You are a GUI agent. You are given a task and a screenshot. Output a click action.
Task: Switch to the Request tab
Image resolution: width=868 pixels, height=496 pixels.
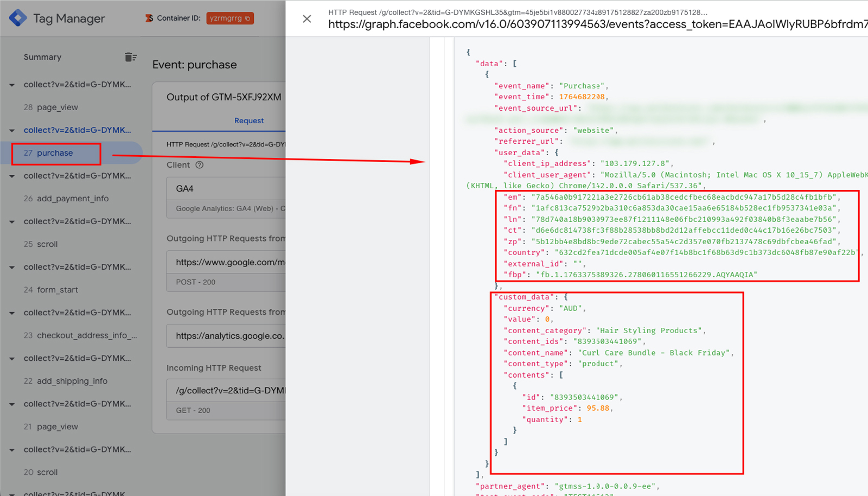[249, 120]
